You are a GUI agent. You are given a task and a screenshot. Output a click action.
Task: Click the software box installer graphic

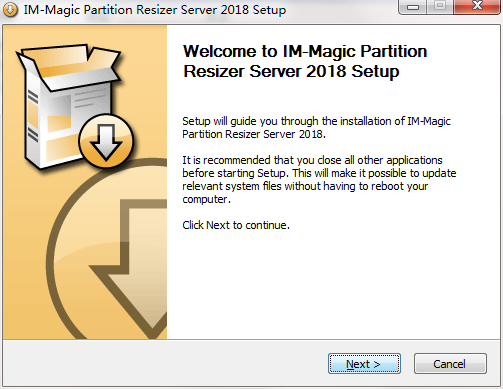click(x=75, y=107)
